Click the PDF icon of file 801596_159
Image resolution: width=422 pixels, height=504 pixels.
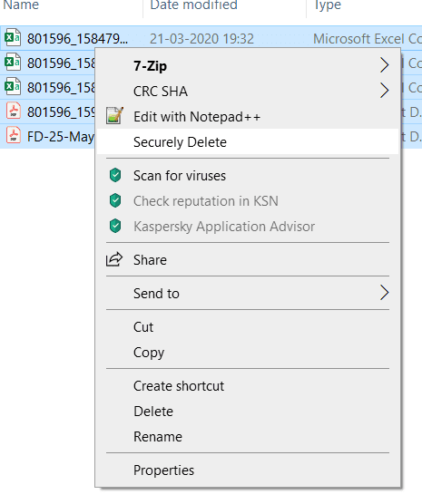14,111
